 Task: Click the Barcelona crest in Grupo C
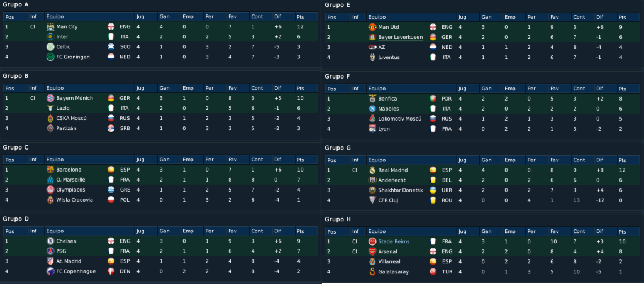[50, 170]
